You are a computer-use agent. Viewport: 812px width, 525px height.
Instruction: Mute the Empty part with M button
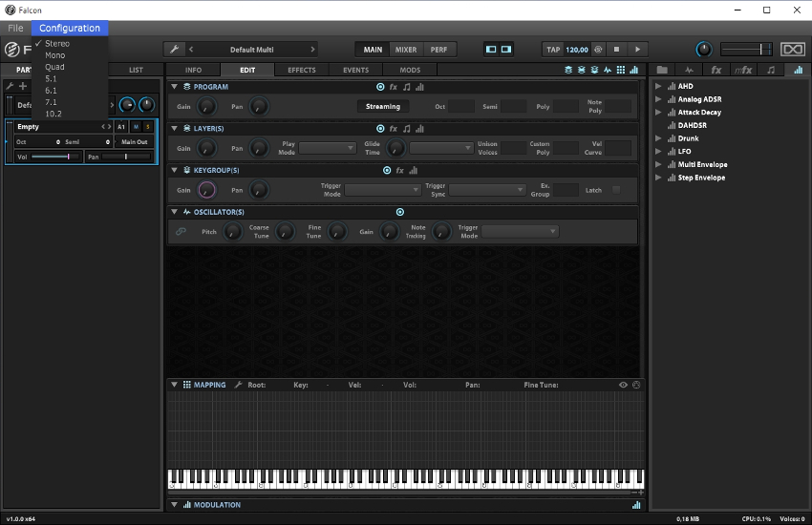pyautogui.click(x=136, y=127)
